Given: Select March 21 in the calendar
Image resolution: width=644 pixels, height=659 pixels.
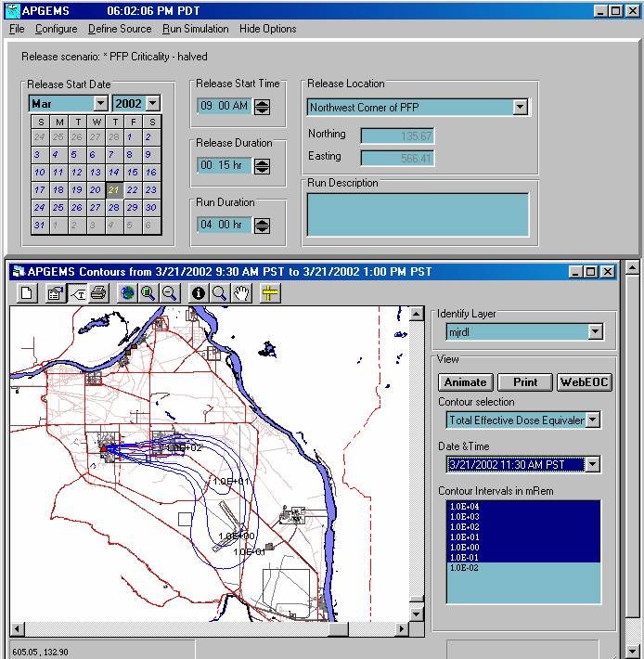Looking at the screenshot, I should [x=114, y=189].
